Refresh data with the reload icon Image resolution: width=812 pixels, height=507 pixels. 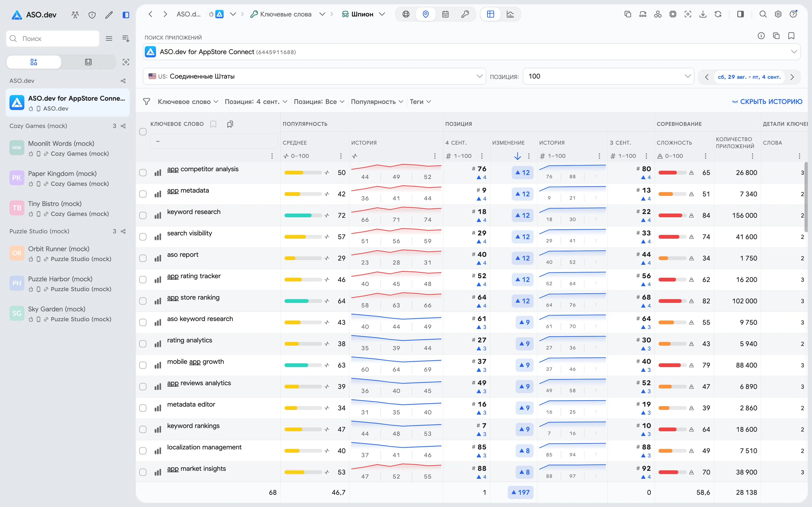pyautogui.click(x=718, y=14)
